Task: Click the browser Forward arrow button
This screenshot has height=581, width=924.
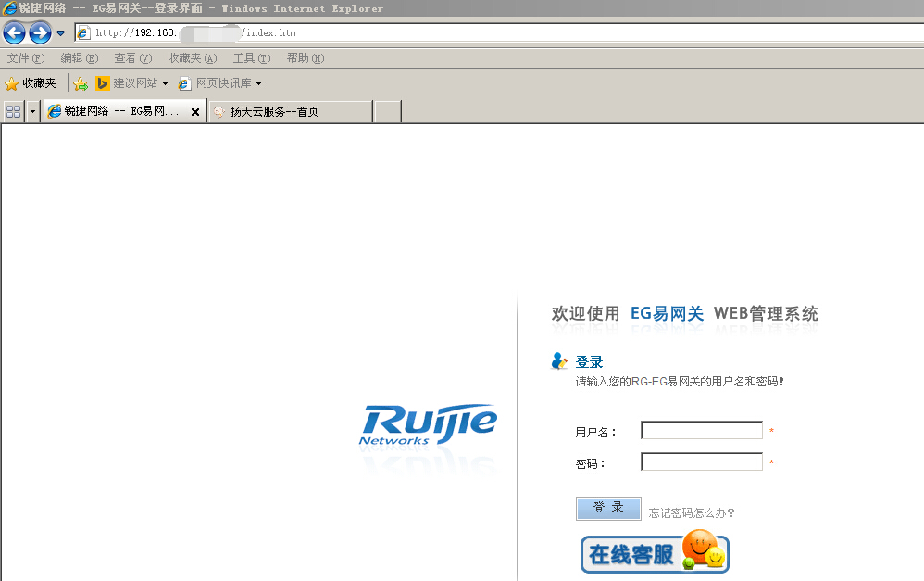Action: pyautogui.click(x=41, y=33)
